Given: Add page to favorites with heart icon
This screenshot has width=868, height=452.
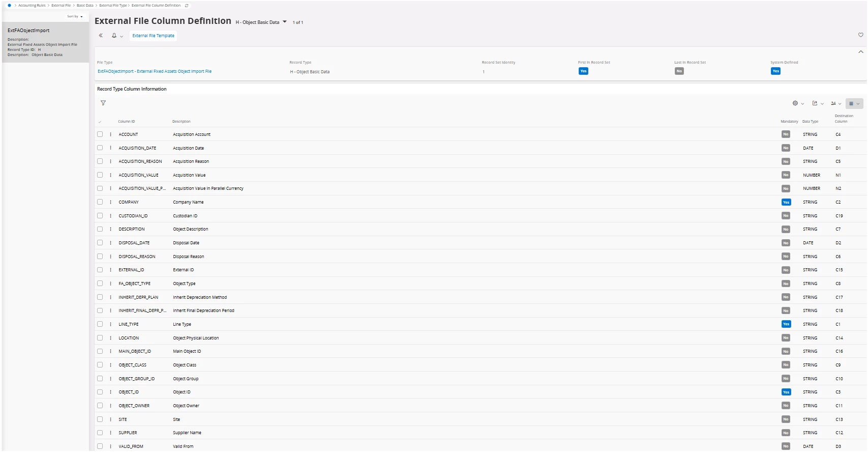Looking at the screenshot, I should click(x=860, y=35).
